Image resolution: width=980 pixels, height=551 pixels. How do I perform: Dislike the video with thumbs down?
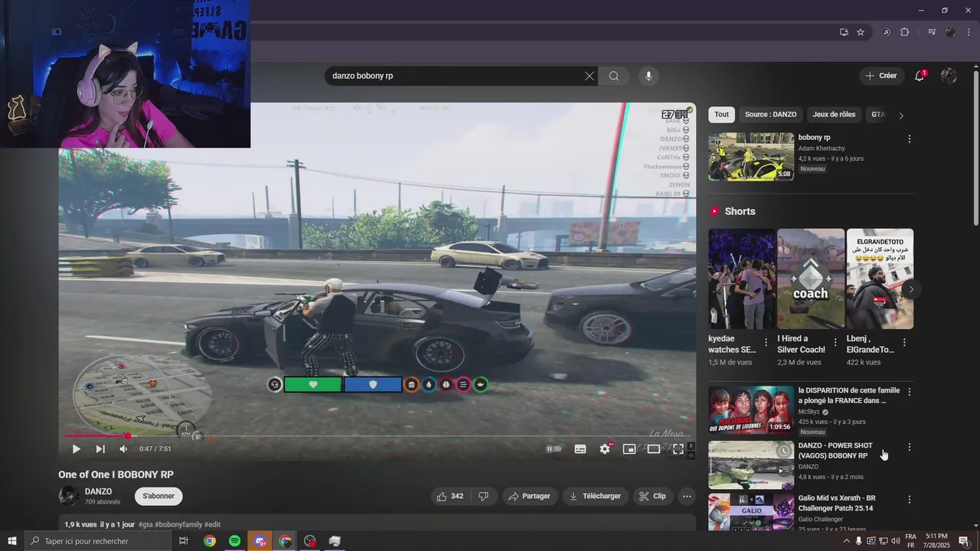point(483,496)
